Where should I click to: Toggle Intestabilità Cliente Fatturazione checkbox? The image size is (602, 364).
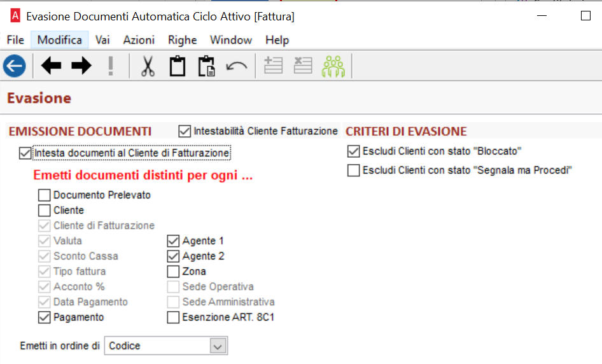point(185,131)
